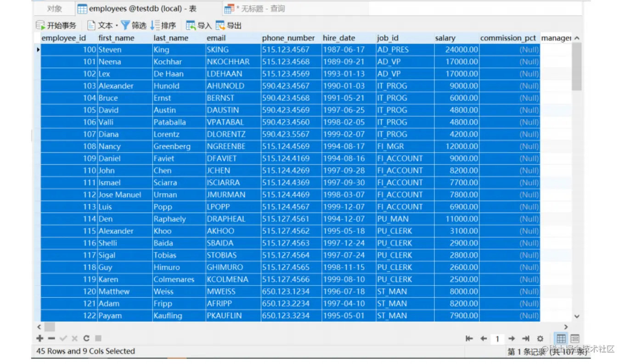
Task: Click the horizontal scrollbar left arrow
Action: 39,327
